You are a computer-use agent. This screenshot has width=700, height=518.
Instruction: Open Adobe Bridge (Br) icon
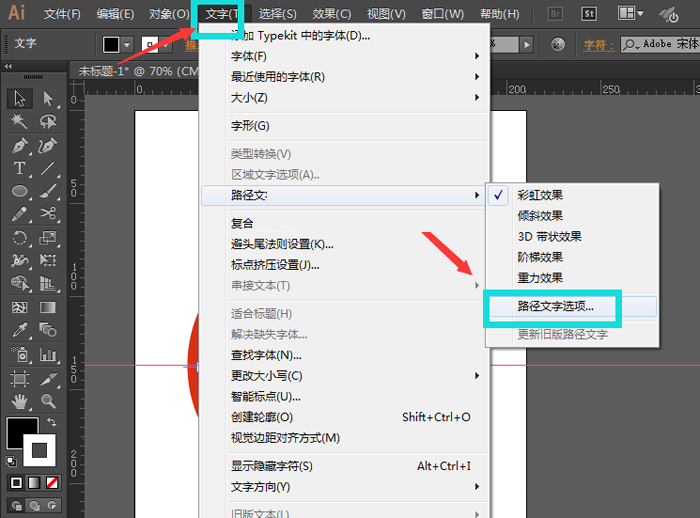555,14
